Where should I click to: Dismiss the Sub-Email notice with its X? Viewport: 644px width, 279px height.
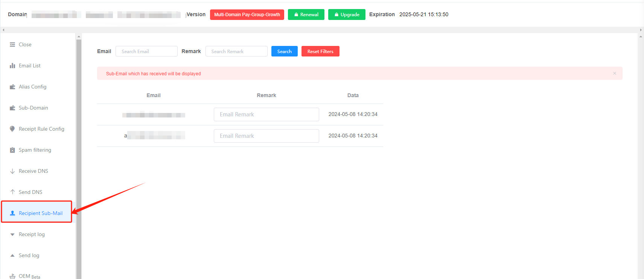click(x=615, y=73)
